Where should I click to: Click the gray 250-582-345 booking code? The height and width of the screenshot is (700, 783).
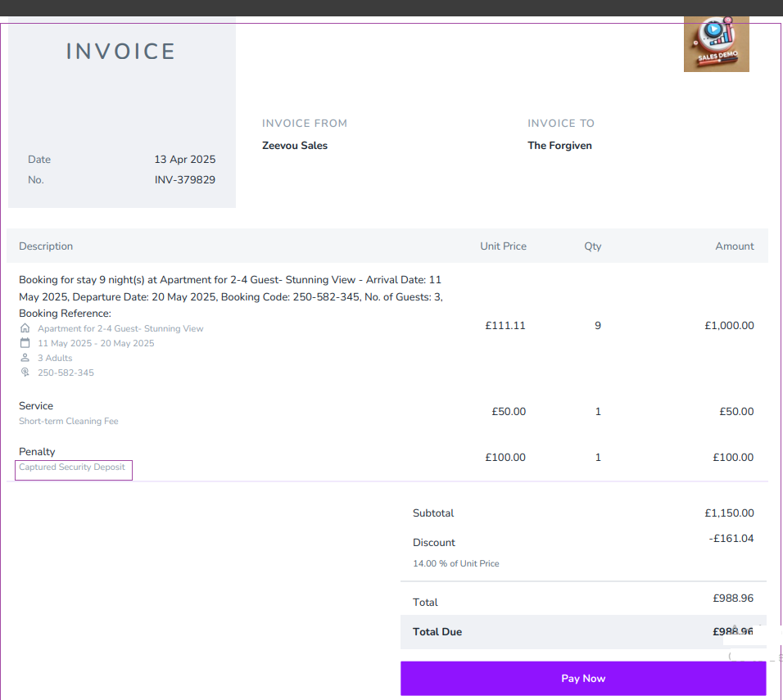[x=66, y=373]
